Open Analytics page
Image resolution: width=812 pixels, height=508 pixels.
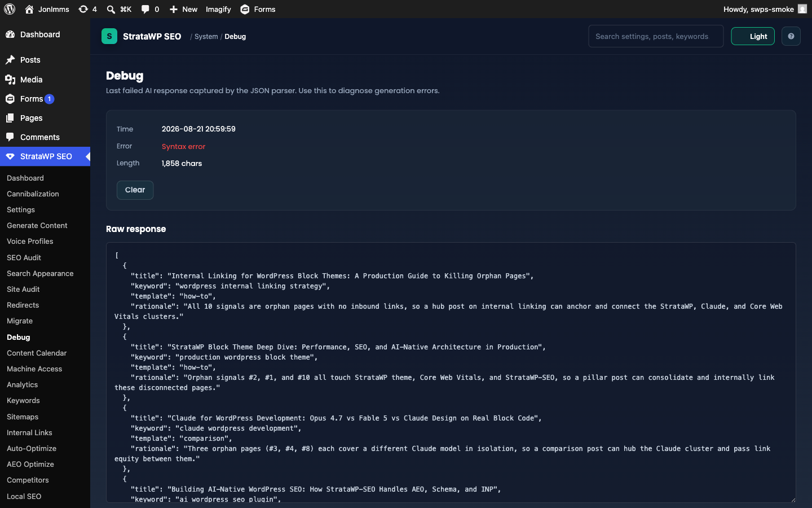22,384
